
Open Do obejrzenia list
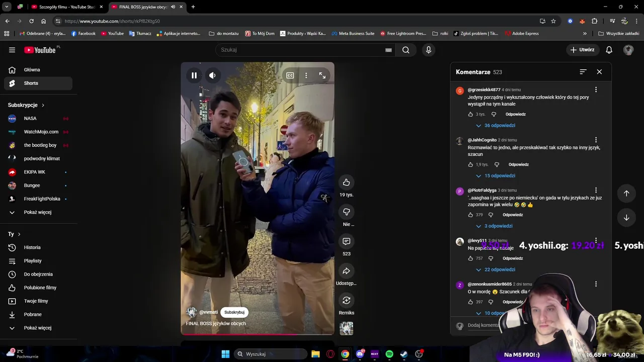pyautogui.click(x=38, y=274)
